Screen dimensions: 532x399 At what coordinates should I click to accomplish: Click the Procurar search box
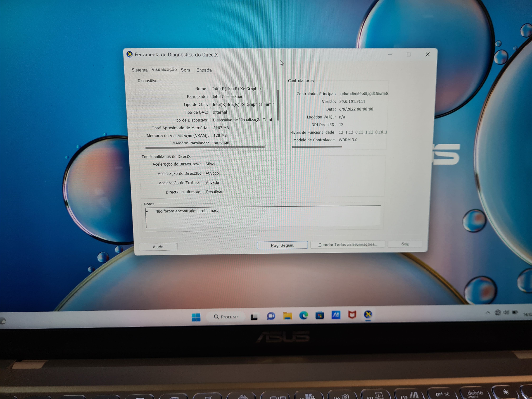coord(226,317)
